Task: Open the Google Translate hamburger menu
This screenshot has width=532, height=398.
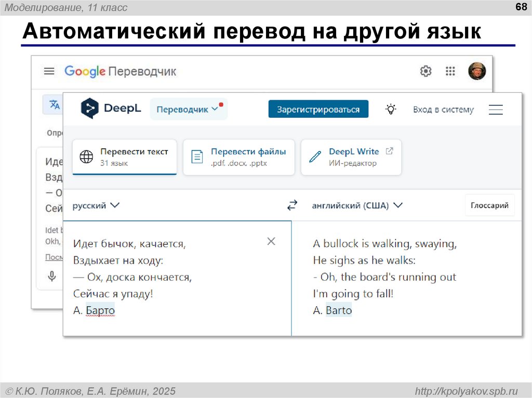Action: point(49,71)
